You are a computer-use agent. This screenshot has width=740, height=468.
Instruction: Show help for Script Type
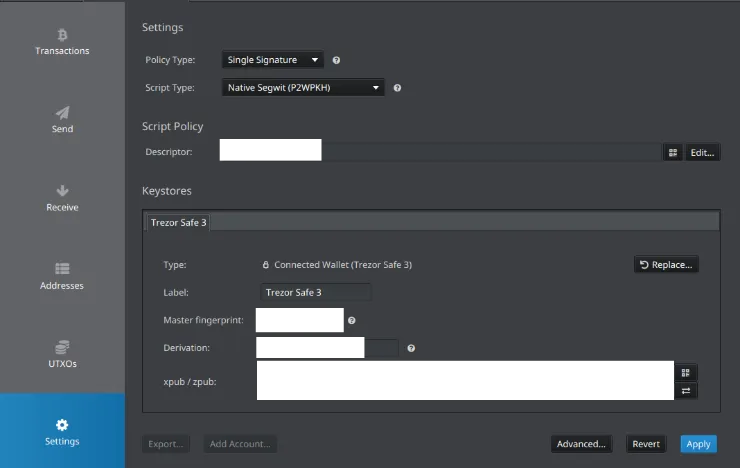click(397, 88)
